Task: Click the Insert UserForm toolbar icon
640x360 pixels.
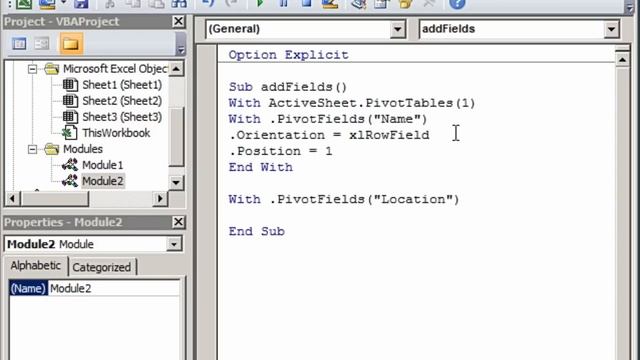Action: (47, 4)
